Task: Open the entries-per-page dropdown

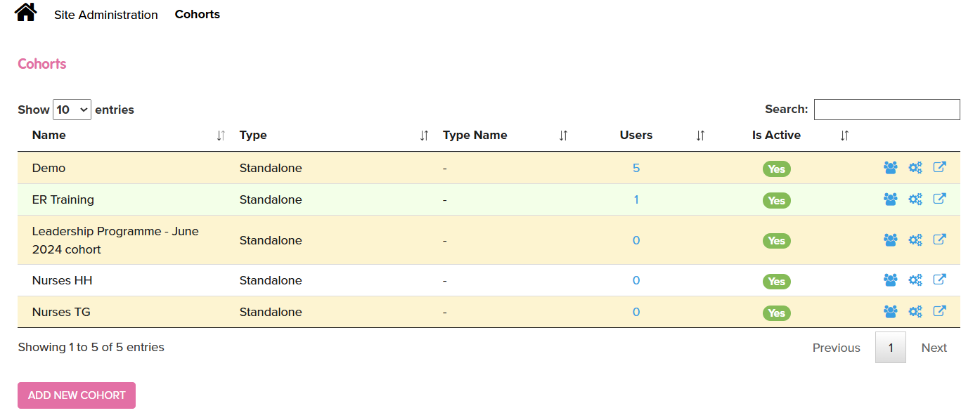Action: coord(72,110)
